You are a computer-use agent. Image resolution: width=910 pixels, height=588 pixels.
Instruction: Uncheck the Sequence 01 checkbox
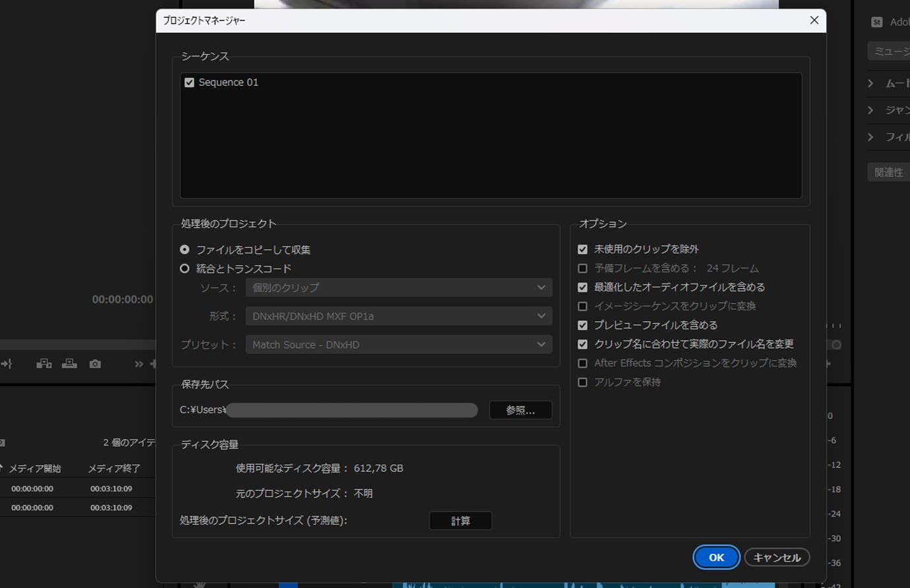click(189, 82)
